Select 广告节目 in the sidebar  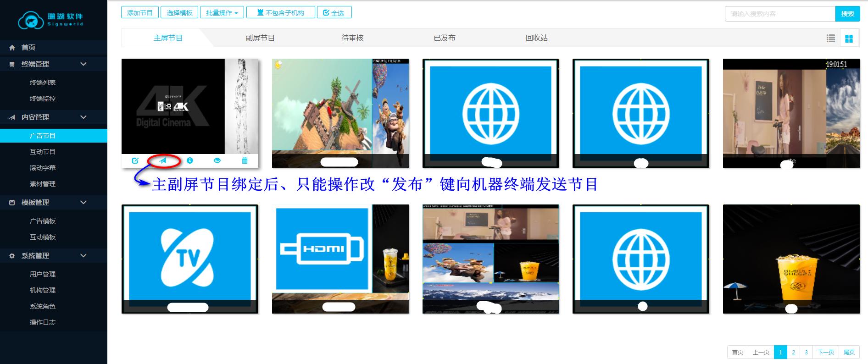point(54,136)
